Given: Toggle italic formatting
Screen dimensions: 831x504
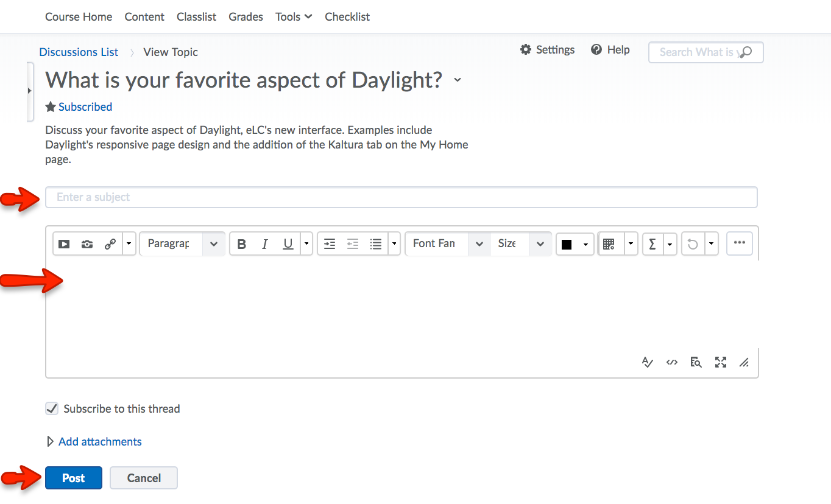Looking at the screenshot, I should click(264, 244).
